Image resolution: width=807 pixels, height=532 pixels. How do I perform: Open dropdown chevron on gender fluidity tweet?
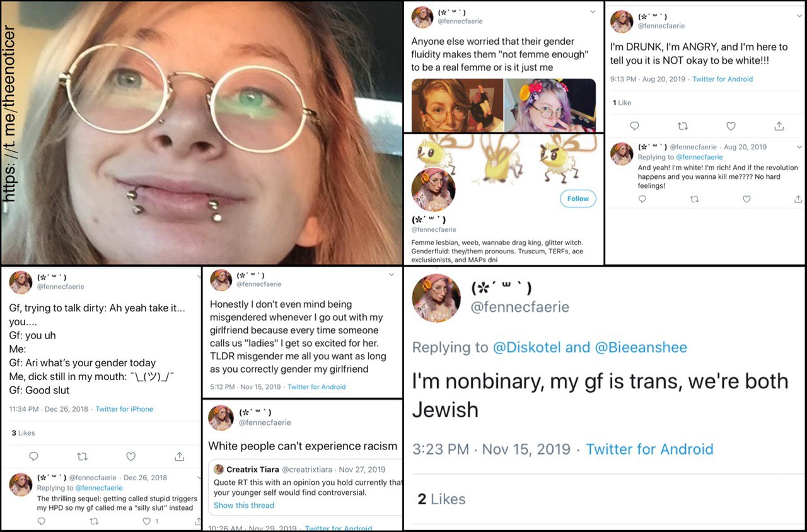pos(593,12)
